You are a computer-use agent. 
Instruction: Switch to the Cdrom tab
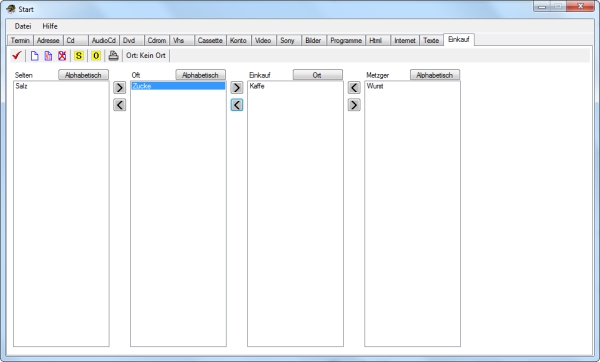tap(157, 40)
